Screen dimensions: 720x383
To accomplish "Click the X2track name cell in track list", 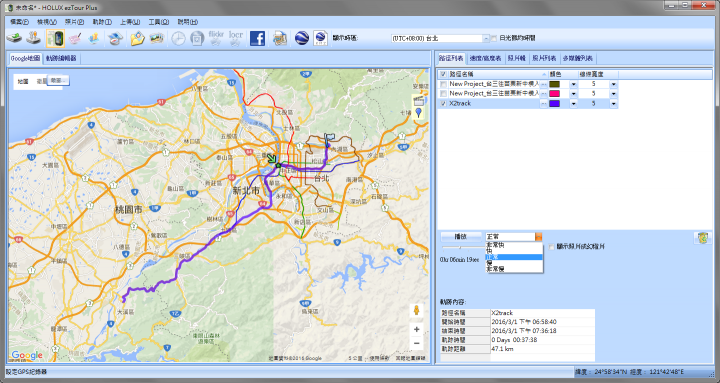I will pos(494,104).
